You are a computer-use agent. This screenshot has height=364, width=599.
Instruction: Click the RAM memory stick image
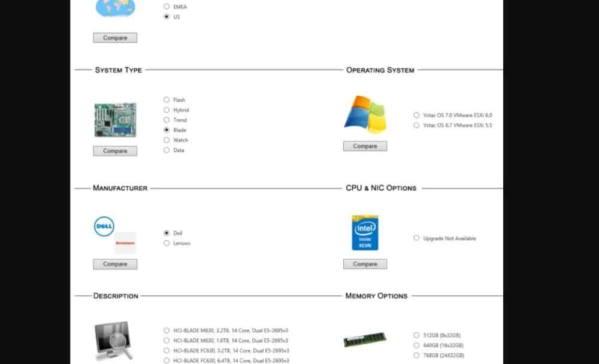point(365,340)
